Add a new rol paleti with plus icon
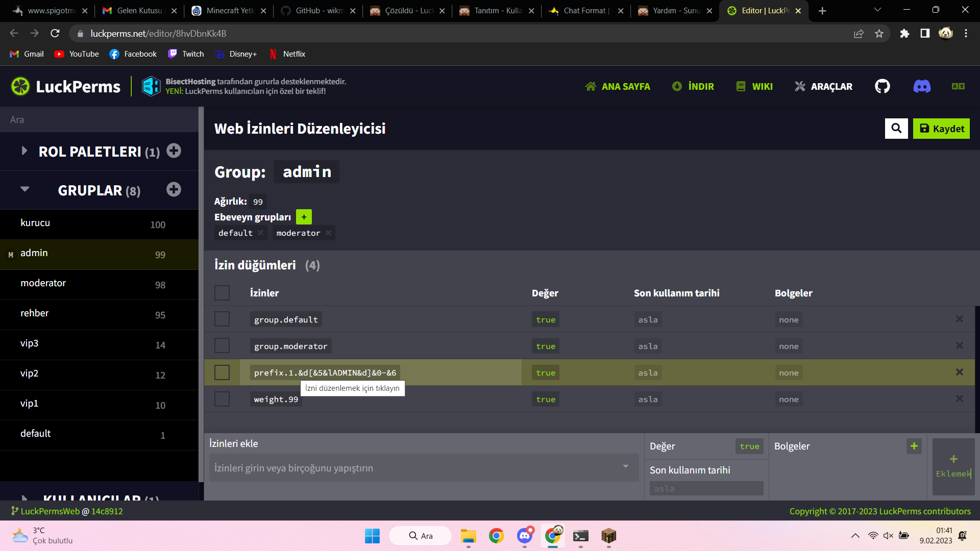 click(x=174, y=151)
